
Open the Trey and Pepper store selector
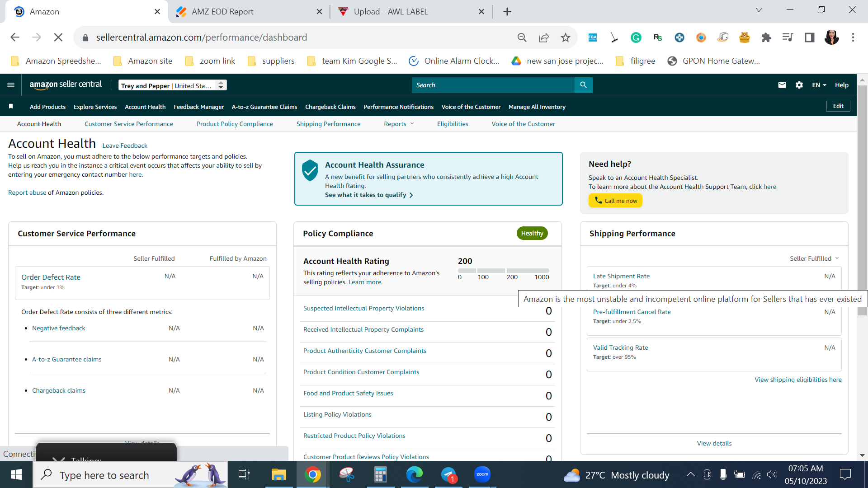pyautogui.click(x=173, y=85)
